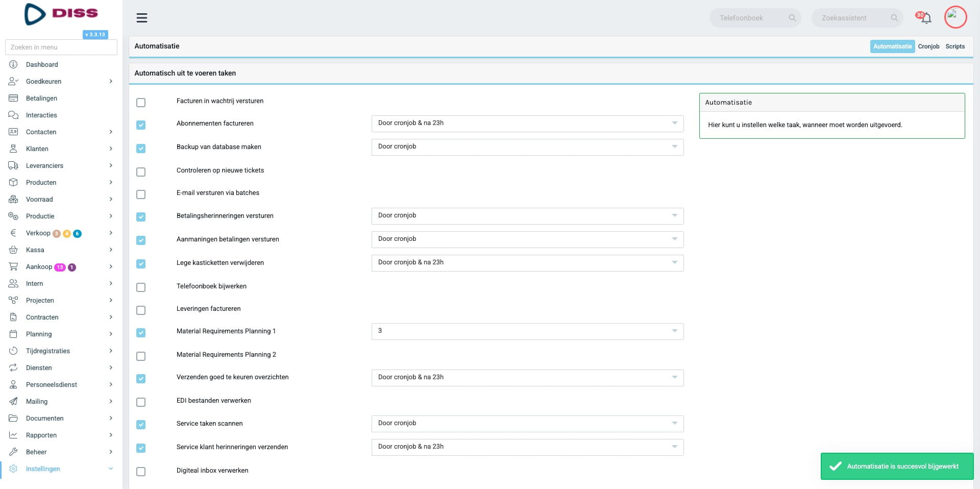Click the Rapporten chart icon

[x=13, y=435]
